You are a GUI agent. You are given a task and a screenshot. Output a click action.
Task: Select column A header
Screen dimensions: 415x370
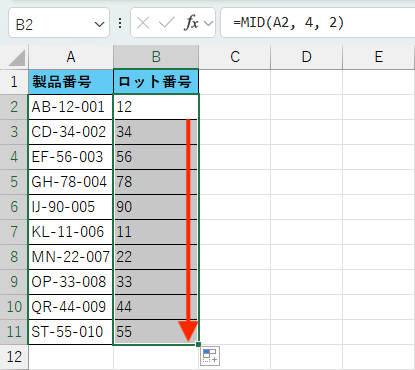click(x=71, y=57)
